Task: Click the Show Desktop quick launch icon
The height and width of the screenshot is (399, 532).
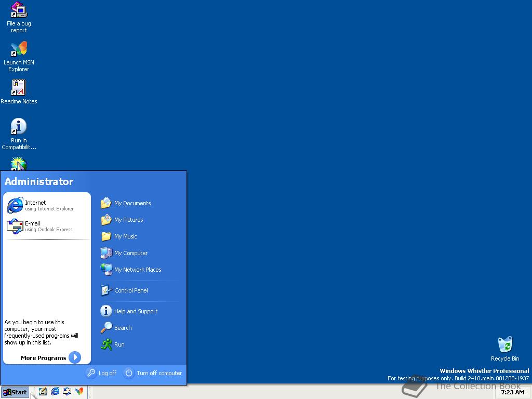Action: tap(43, 392)
